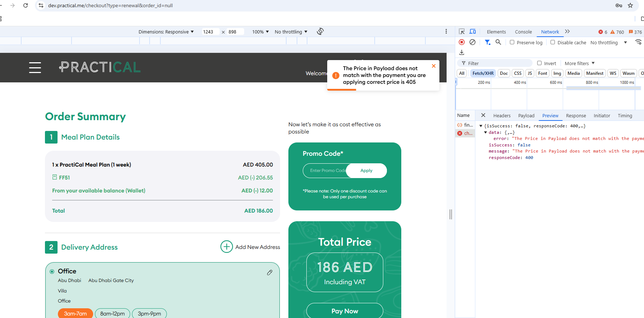Apply the promo code
This screenshot has height=318, width=644.
366,171
